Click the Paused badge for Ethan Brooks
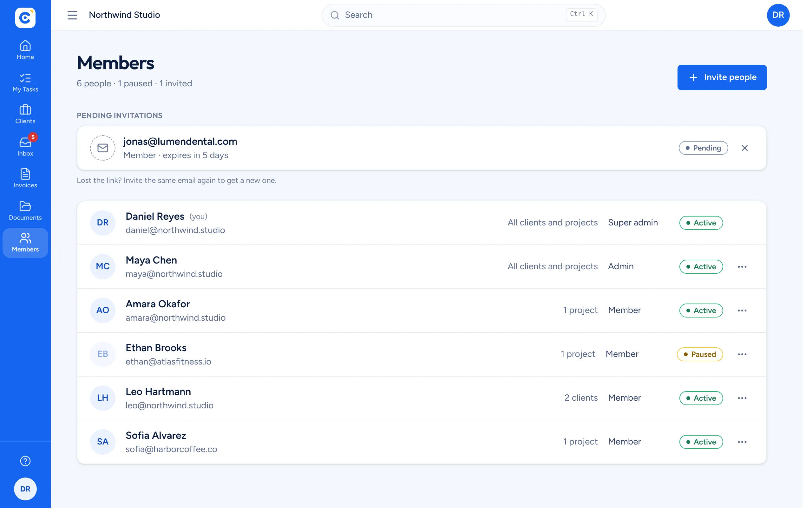 coord(700,354)
